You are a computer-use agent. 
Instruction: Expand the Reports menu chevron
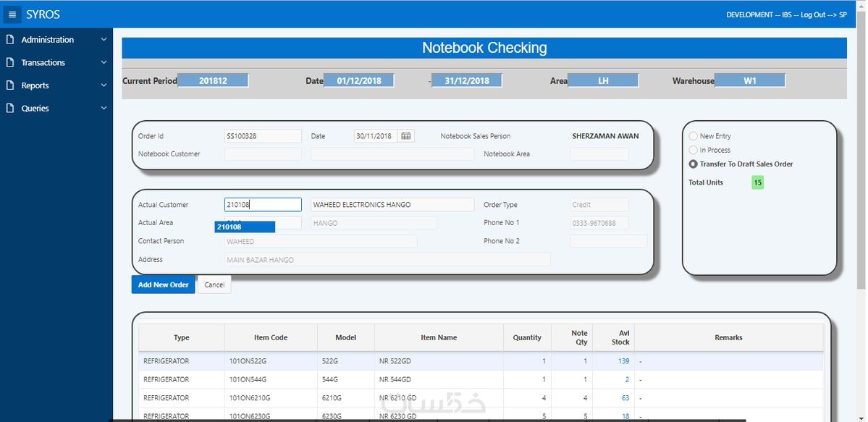point(104,85)
